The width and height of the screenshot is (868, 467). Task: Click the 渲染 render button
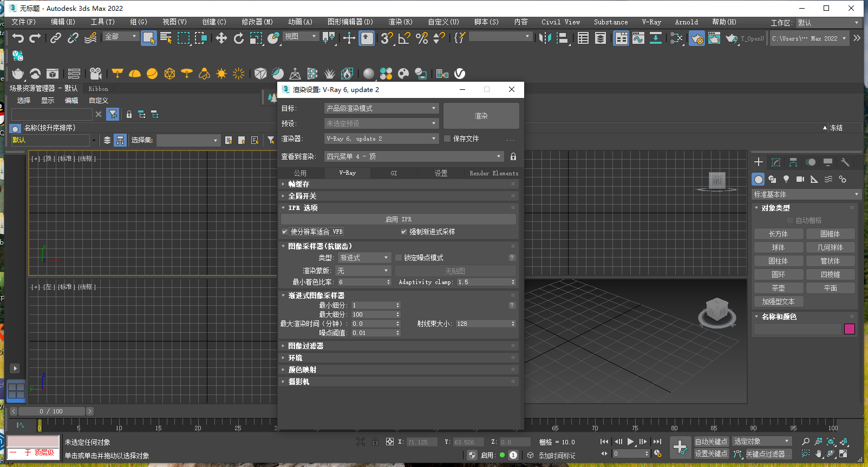click(x=481, y=116)
